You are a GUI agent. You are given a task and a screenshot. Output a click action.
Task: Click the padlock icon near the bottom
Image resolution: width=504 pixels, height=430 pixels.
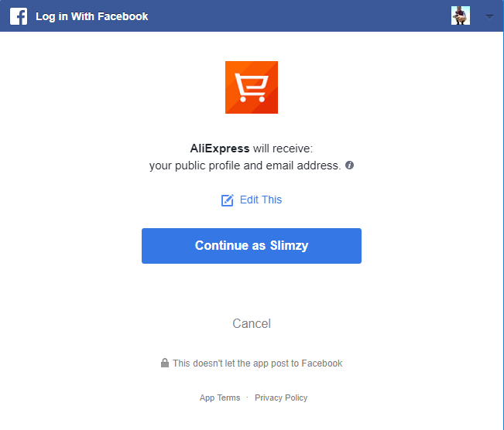coord(165,363)
